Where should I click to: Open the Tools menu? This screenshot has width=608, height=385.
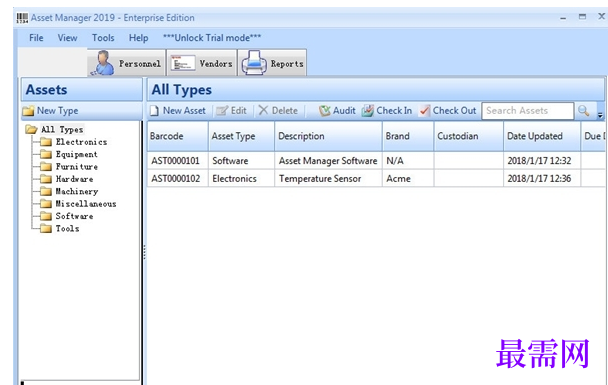(103, 38)
